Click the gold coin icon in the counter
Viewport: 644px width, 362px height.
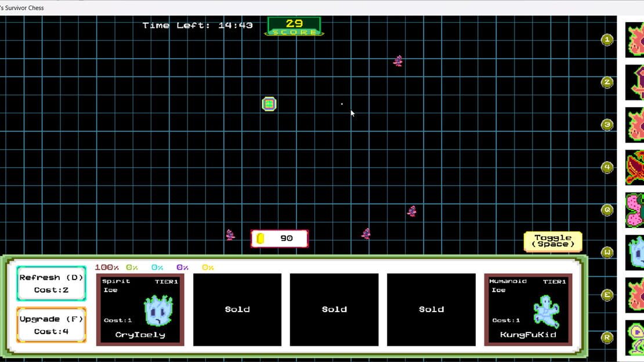(260, 238)
